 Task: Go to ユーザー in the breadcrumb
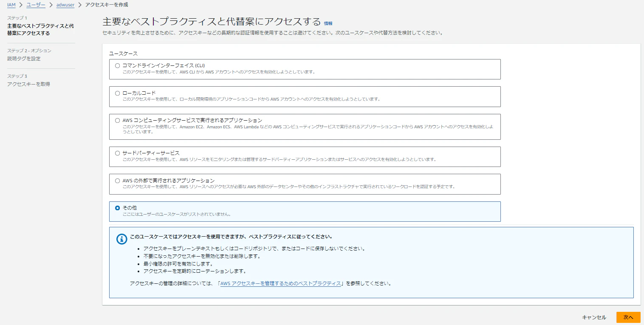click(x=36, y=5)
